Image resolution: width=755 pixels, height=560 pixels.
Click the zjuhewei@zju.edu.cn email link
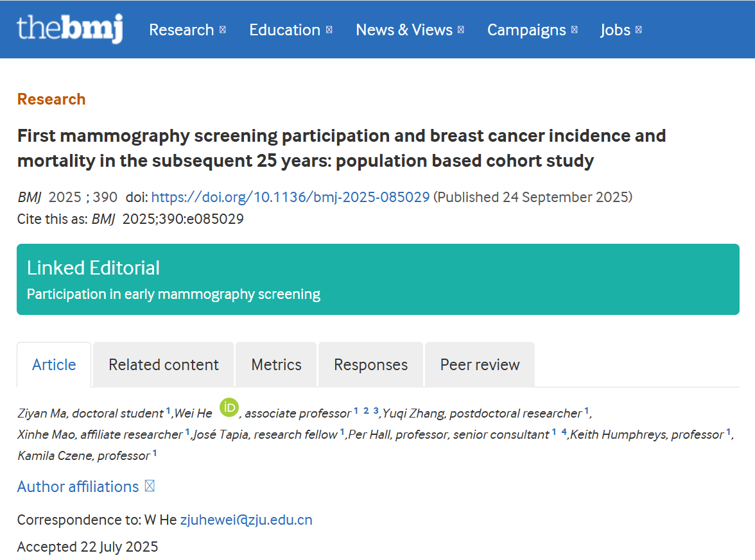point(246,520)
